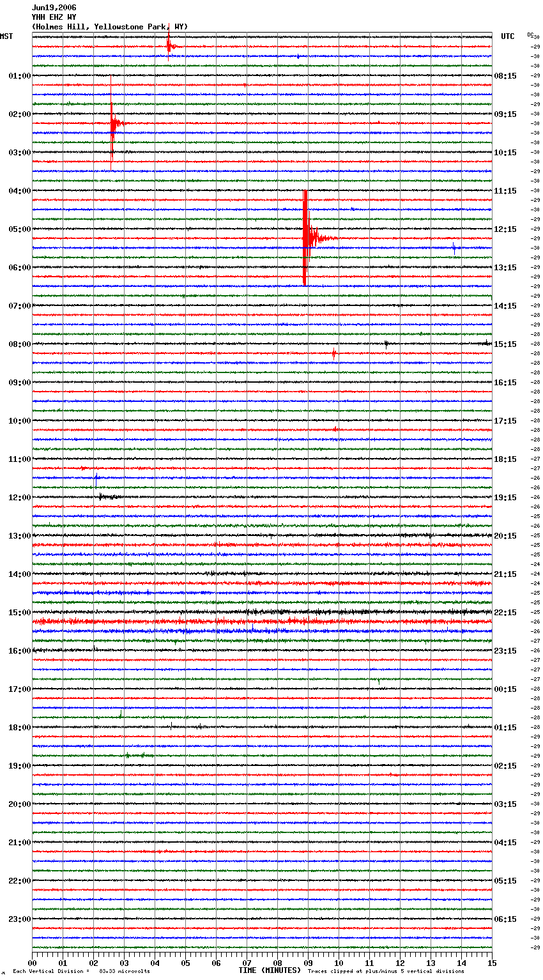Click the minute 07 tick label on x-axis
Image resolution: width=543 pixels, height=980 pixels.
pos(247,963)
